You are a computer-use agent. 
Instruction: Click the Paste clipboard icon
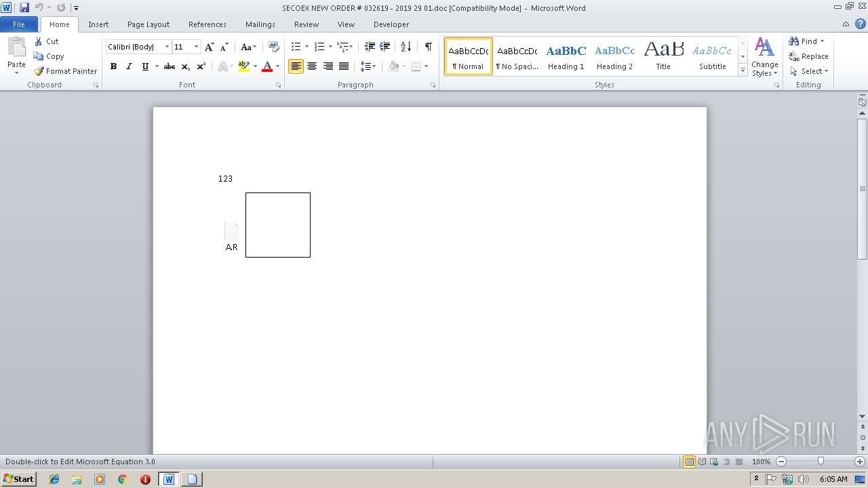(16, 49)
